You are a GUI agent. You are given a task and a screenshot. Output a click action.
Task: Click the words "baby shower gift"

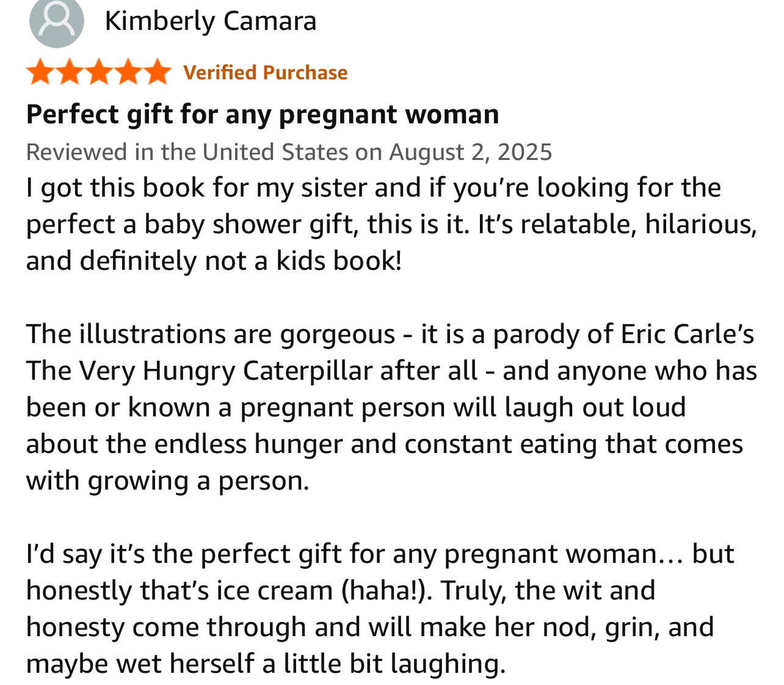tap(249, 225)
